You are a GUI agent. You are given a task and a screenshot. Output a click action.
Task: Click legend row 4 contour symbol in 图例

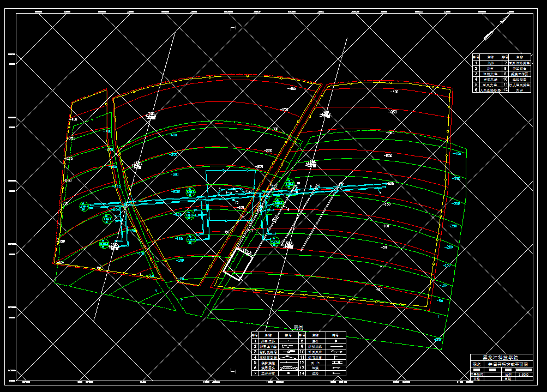pyautogui.click(x=288, y=357)
